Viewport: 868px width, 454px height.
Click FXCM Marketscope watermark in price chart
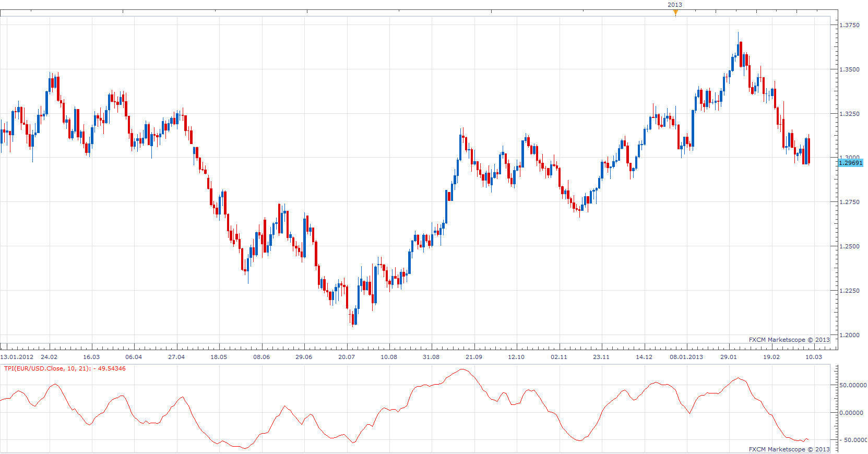[789, 340]
